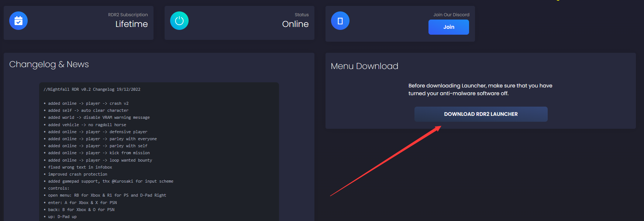
Task: Select the 'Lifetime' subscription text
Action: (131, 24)
